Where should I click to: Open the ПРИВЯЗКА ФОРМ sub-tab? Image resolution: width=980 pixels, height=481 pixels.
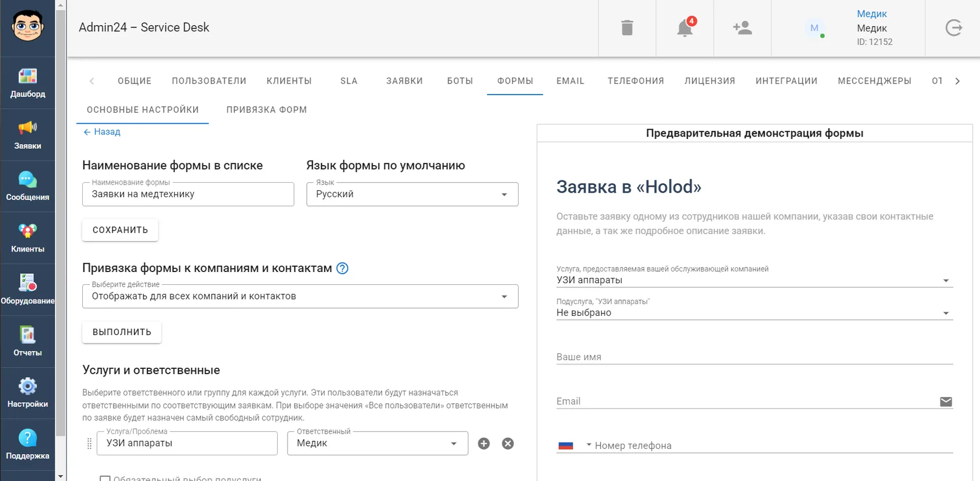pyautogui.click(x=267, y=110)
